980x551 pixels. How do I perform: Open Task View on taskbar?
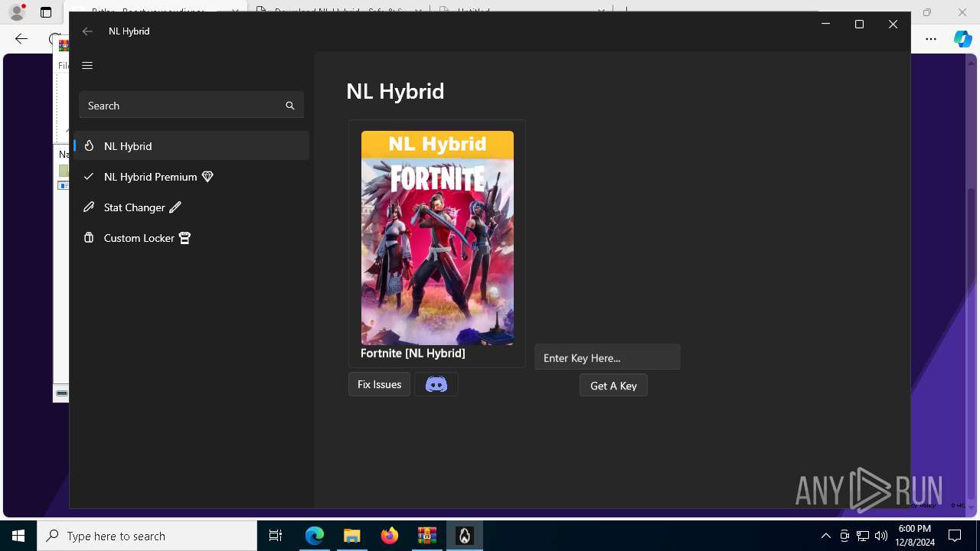[x=276, y=536]
